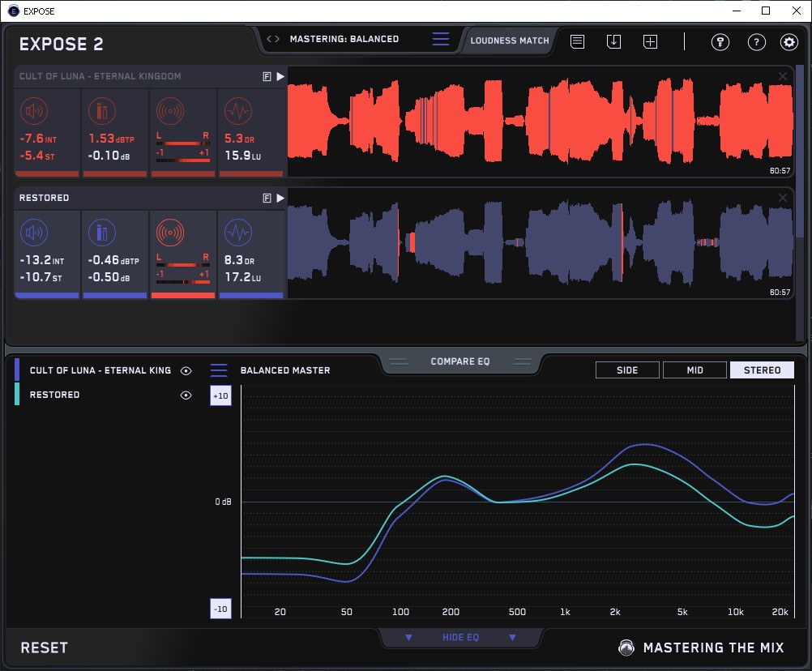
Task: Switch EQ view to Side
Action: point(627,370)
